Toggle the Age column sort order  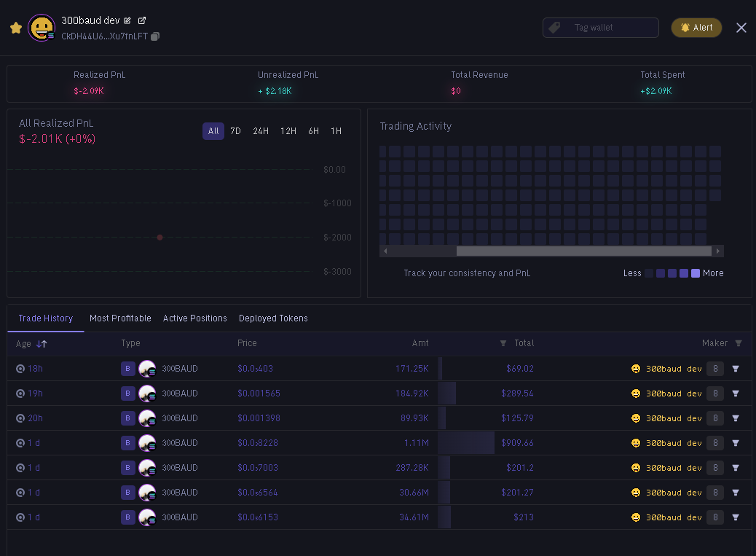(x=41, y=343)
